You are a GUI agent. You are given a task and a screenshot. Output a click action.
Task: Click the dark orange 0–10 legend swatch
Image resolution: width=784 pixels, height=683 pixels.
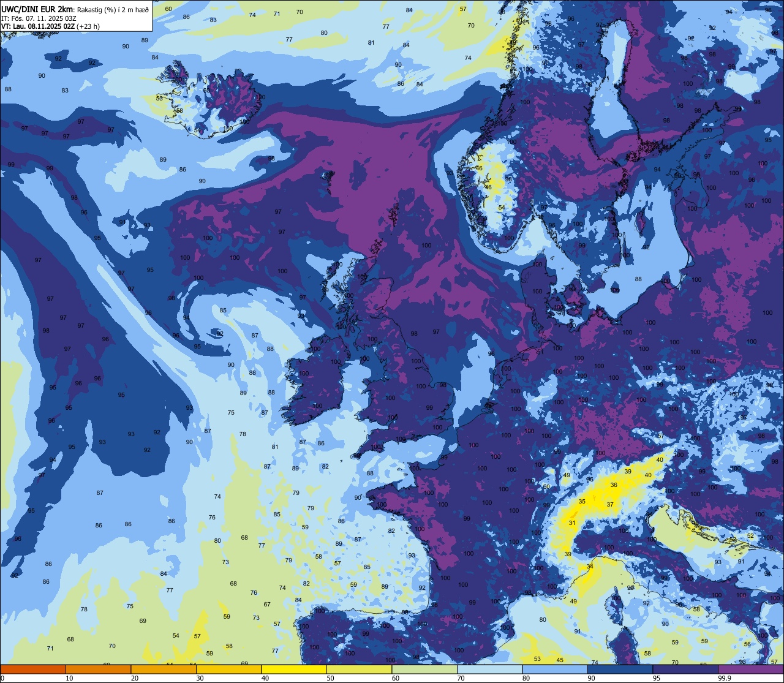pos(33,669)
